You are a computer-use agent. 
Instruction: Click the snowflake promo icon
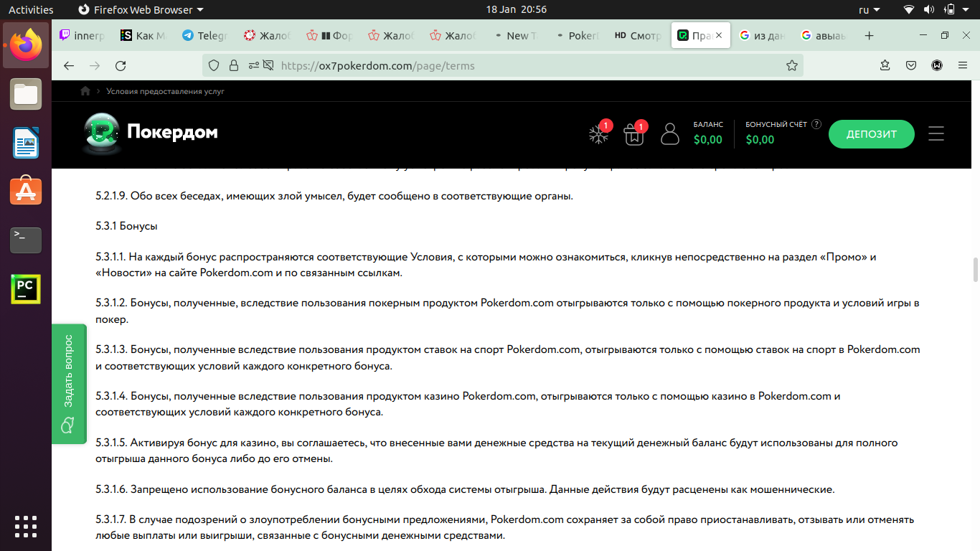click(598, 134)
